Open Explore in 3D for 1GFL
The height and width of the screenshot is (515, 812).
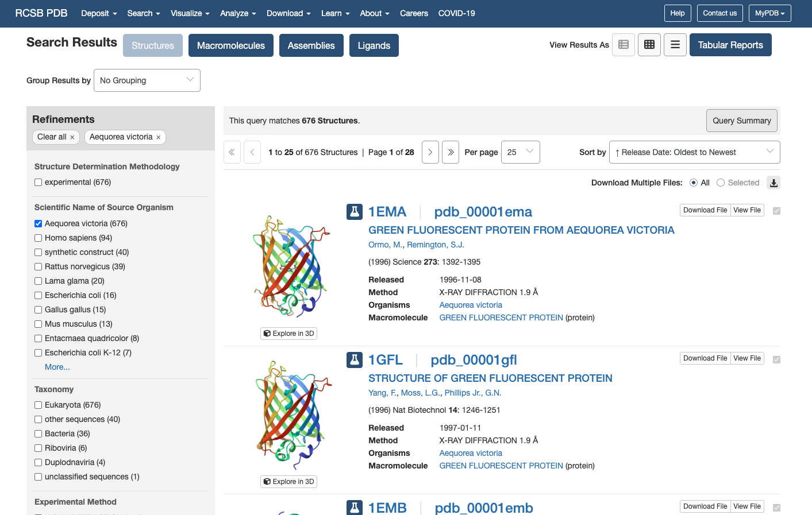click(x=288, y=482)
